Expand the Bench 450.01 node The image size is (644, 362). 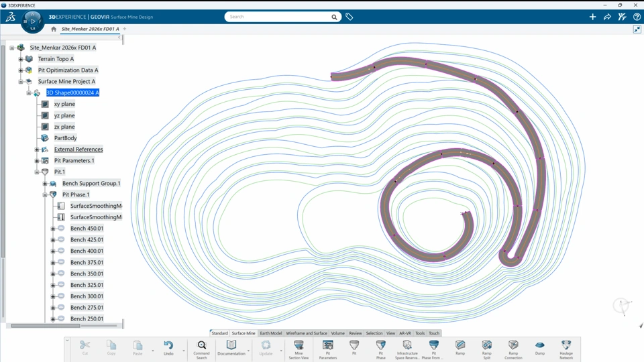(52, 229)
